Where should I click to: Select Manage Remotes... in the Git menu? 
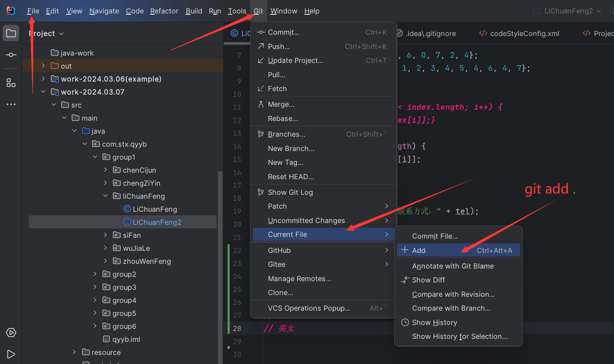tap(324, 279)
